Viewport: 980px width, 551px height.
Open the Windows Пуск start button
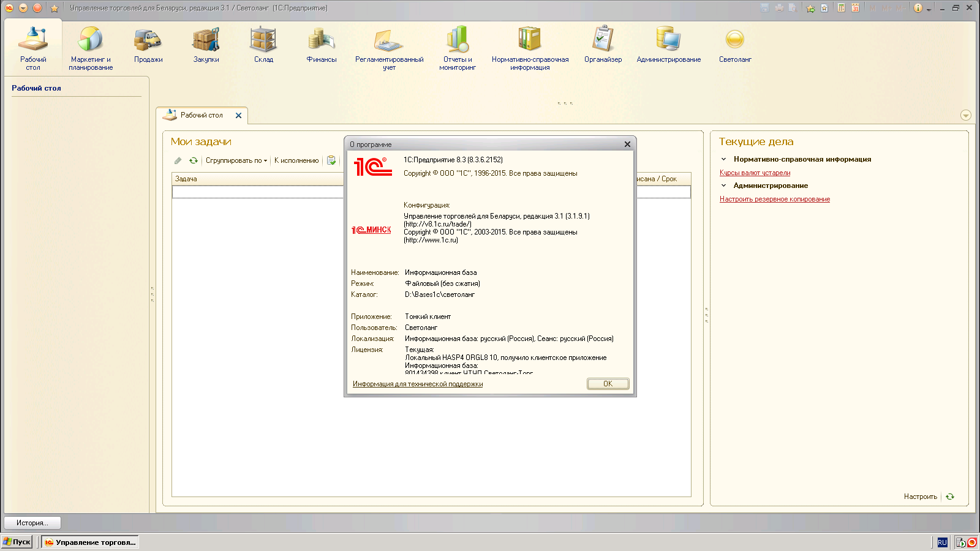click(17, 542)
